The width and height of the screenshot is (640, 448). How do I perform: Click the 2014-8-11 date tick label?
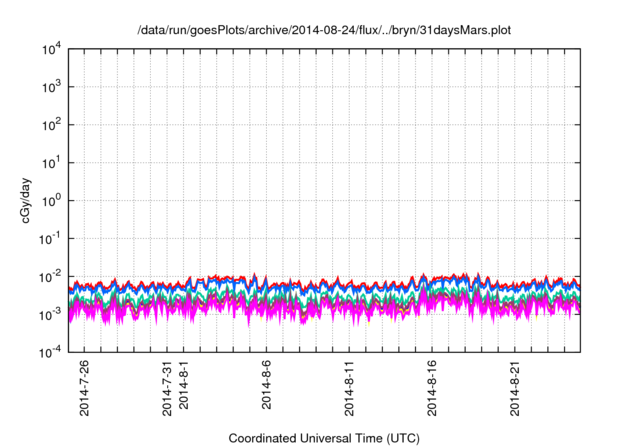coord(349,388)
